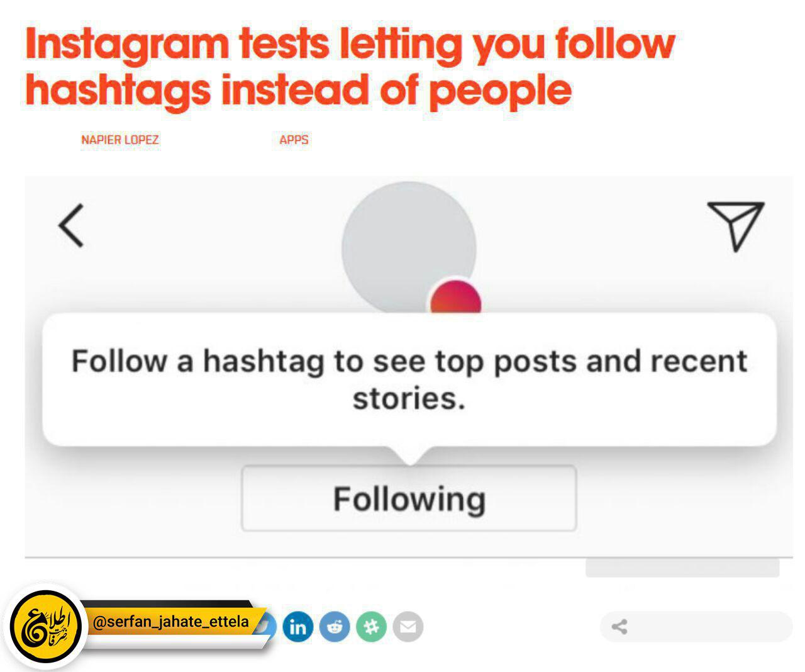Dismiss the Follow a hashtag tooltip
The image size is (805, 672).
(409, 380)
